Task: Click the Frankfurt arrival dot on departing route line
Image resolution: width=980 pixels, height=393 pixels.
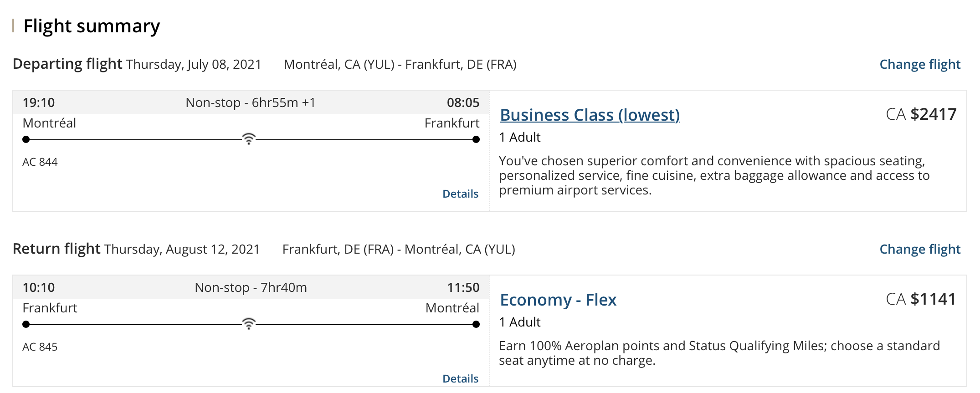Action: 476,139
